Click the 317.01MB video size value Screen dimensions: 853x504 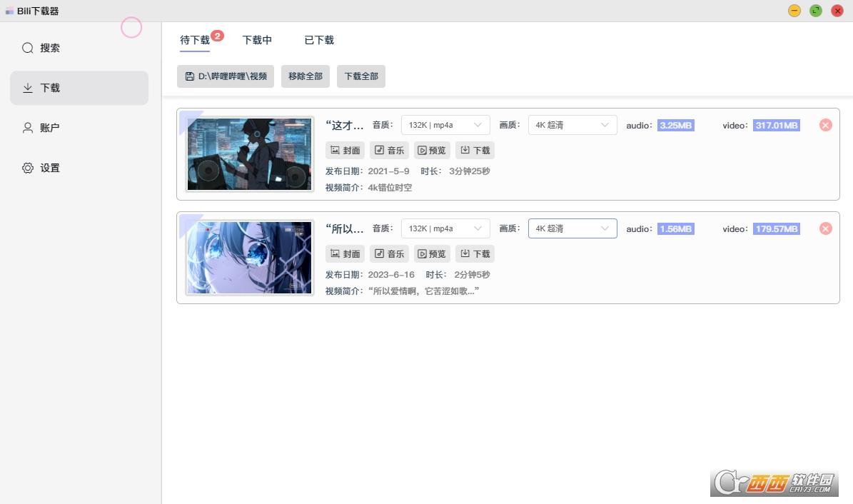[x=777, y=125]
